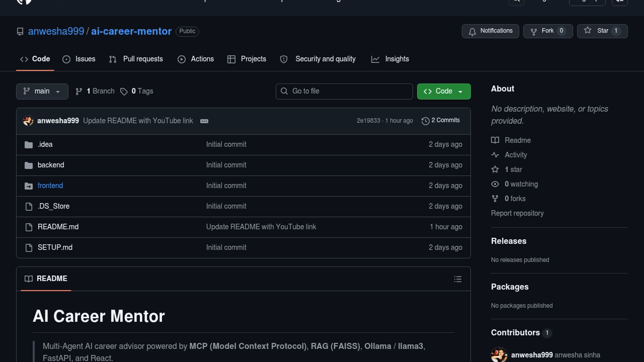644x362 pixels.
Task: Click the Activity link in About
Action: (516, 155)
